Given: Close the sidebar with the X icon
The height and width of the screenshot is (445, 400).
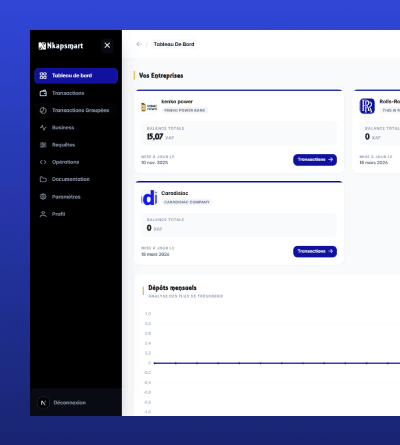Looking at the screenshot, I should tap(107, 45).
